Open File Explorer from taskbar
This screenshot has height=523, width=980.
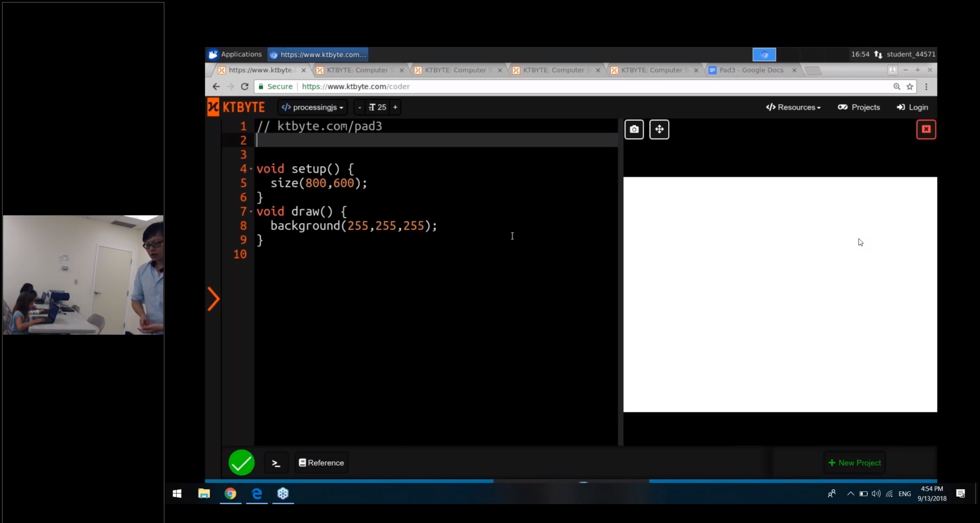coord(204,493)
